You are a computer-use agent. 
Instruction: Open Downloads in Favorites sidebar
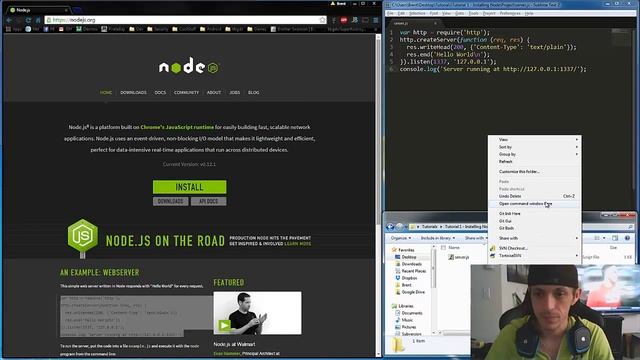pos(408,264)
